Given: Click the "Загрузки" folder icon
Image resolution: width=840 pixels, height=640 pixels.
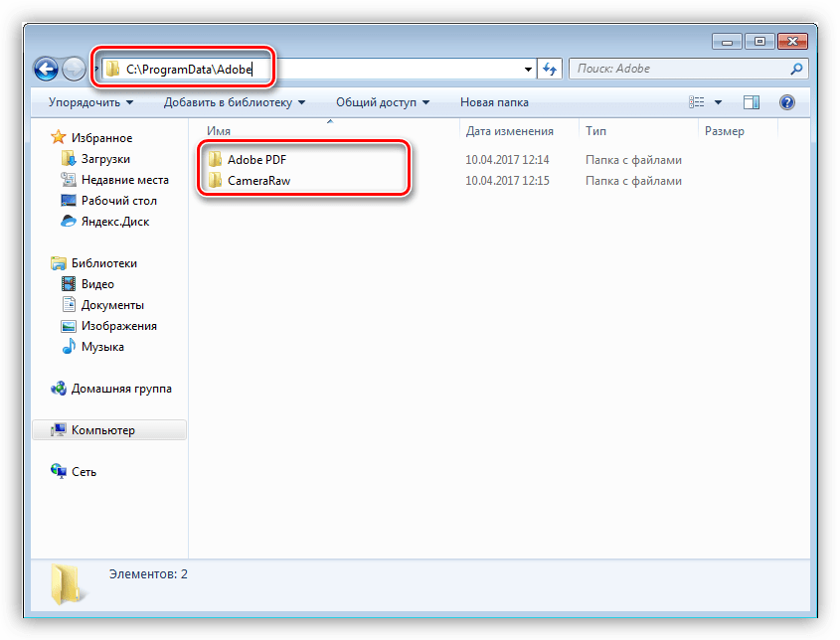Looking at the screenshot, I should [x=68, y=159].
